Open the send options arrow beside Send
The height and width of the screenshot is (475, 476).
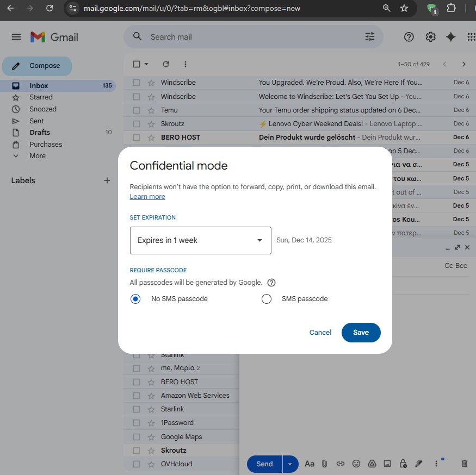click(290, 464)
